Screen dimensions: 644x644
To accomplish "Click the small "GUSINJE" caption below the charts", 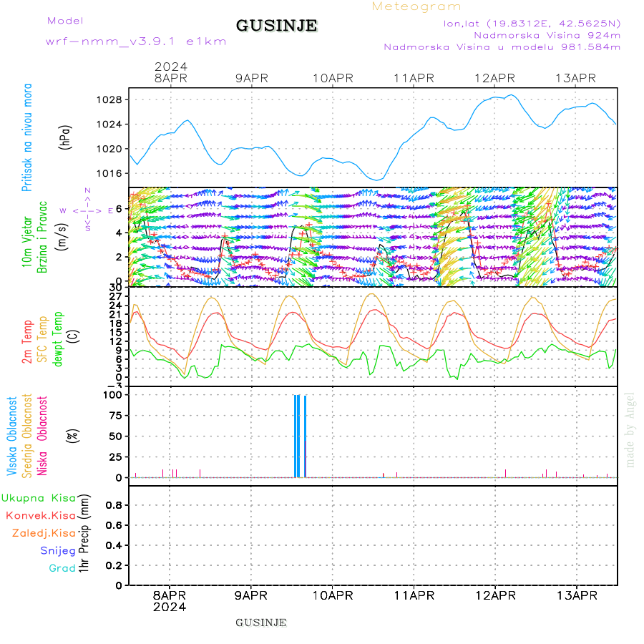I will coord(260,623).
